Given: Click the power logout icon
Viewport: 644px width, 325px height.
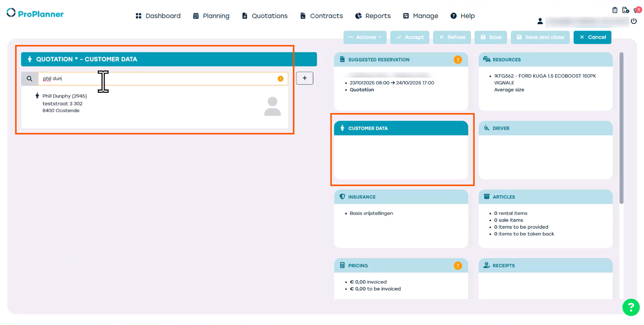Looking at the screenshot, I should click(634, 21).
